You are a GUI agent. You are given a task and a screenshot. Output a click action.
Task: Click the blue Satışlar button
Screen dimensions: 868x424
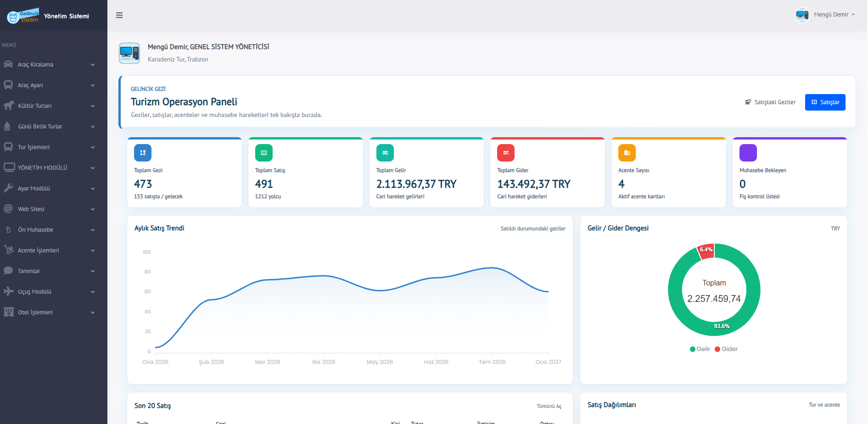click(x=825, y=102)
